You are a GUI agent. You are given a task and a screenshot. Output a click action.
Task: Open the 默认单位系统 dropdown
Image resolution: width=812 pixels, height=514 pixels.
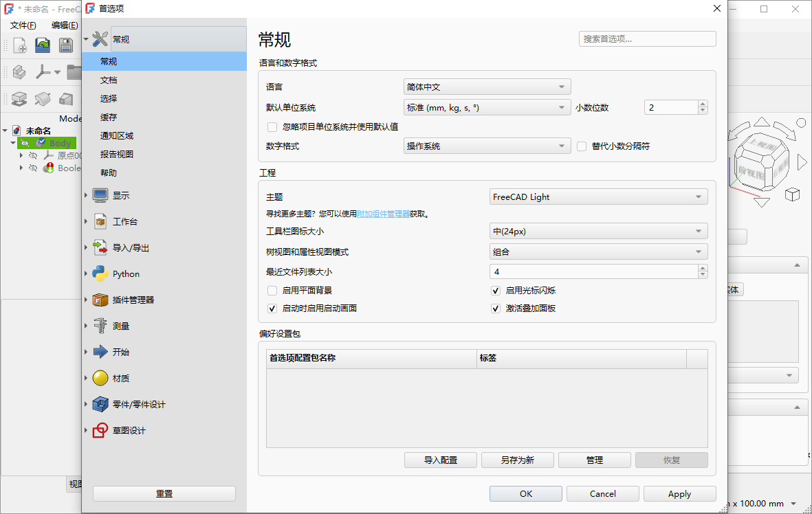(x=487, y=107)
